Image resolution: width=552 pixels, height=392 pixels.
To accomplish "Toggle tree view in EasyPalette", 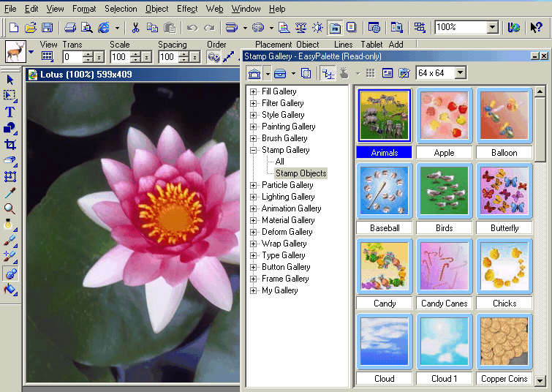I will coord(328,73).
